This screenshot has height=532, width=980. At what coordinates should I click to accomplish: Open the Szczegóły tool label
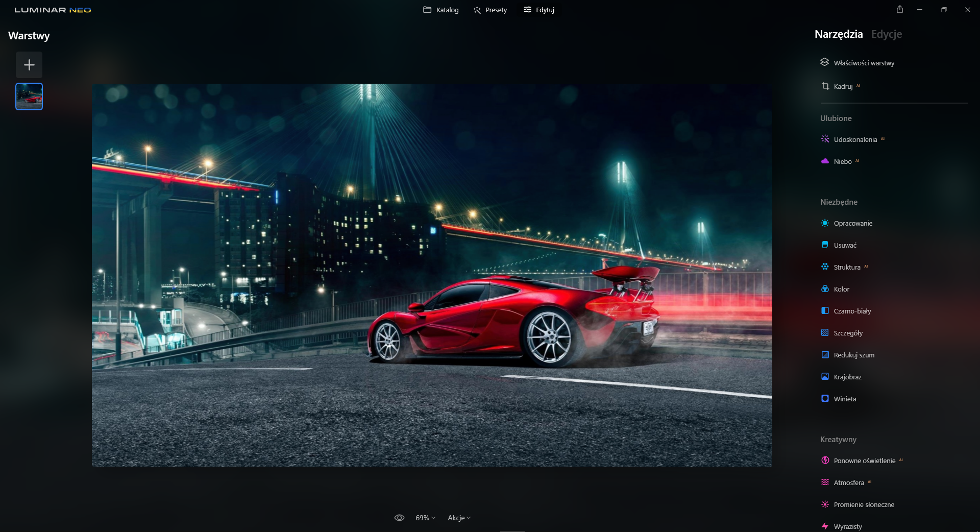click(x=848, y=333)
